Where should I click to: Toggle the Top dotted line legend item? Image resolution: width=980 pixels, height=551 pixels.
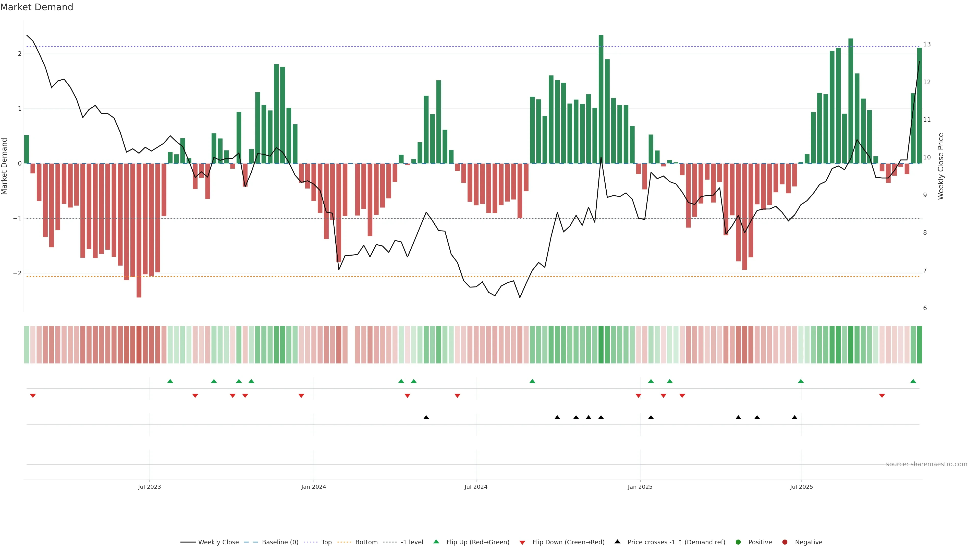tap(326, 542)
